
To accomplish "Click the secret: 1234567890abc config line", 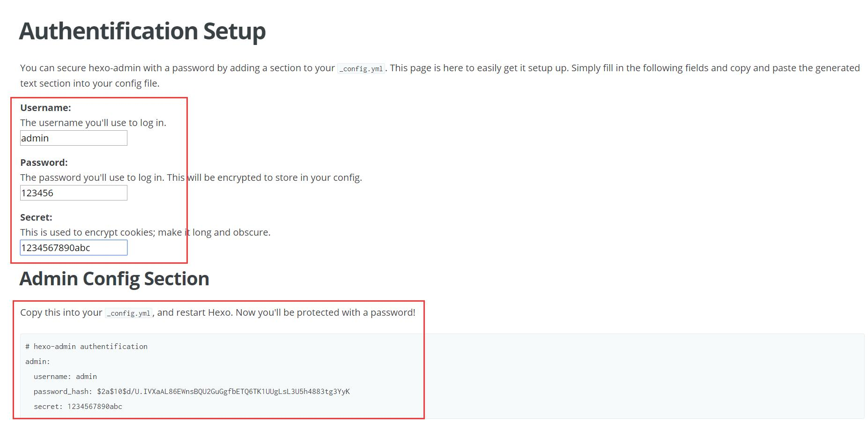I will (78, 407).
